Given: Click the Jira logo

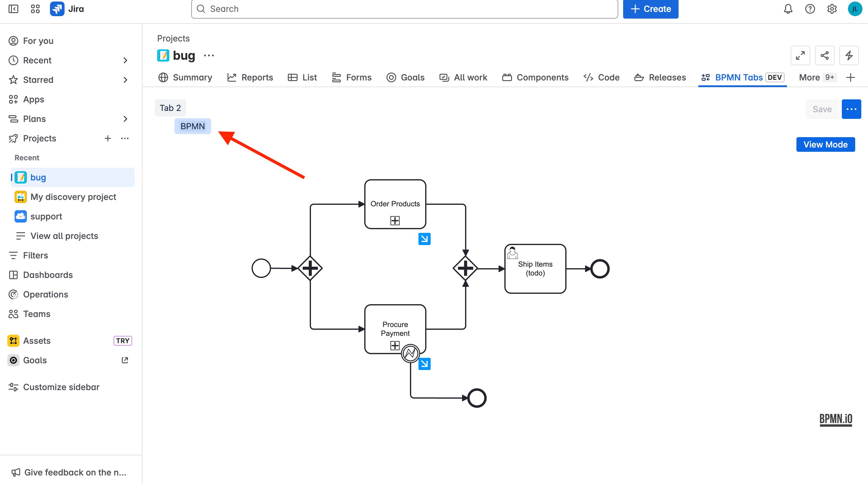Looking at the screenshot, I should pos(67,9).
